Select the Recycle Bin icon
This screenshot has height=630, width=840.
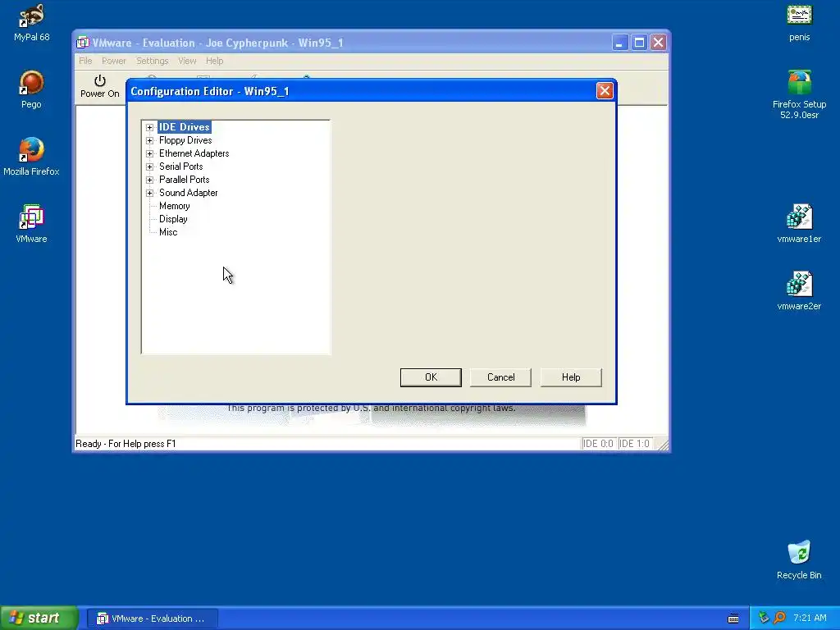[799, 560]
